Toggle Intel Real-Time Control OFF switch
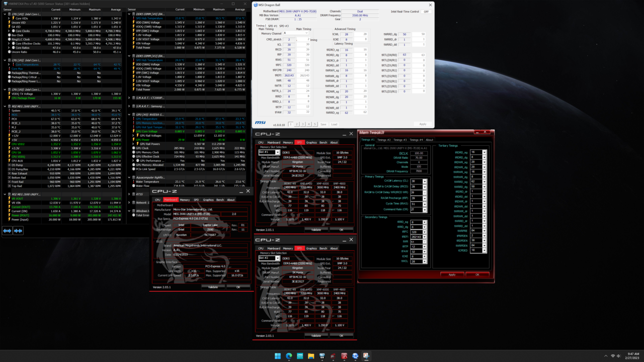This screenshot has height=362, width=644. point(426,12)
